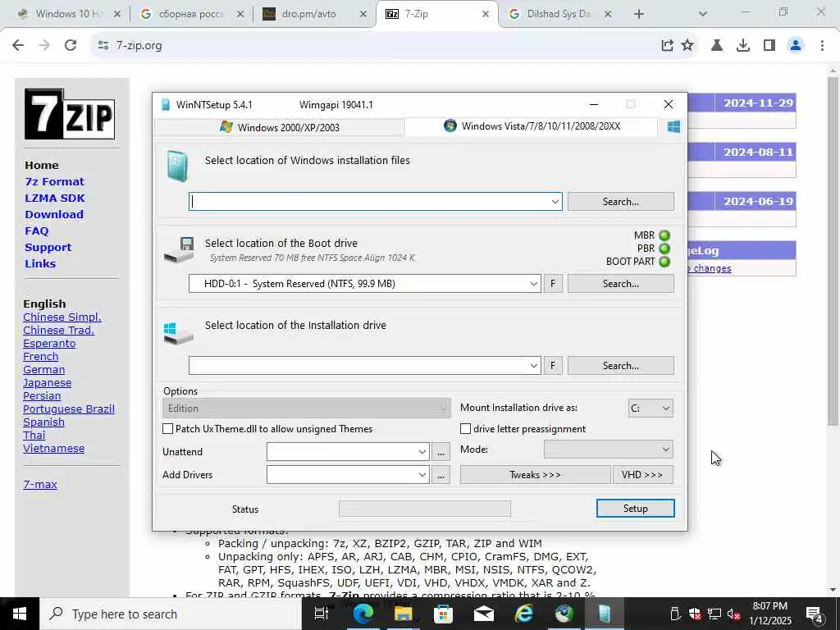Switch to the Windows 10 browser tab

(69, 14)
